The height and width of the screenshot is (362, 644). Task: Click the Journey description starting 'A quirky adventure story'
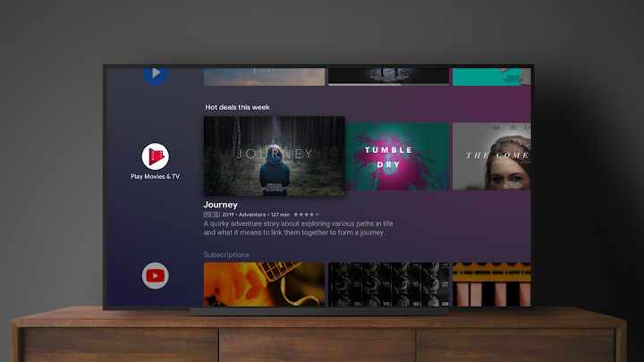pyautogui.click(x=298, y=228)
